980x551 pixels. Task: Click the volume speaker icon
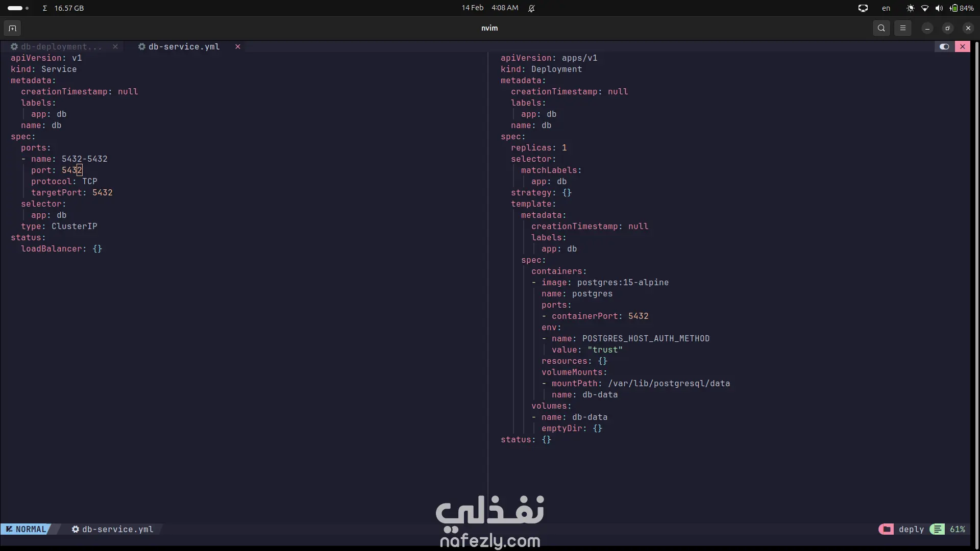tap(939, 8)
